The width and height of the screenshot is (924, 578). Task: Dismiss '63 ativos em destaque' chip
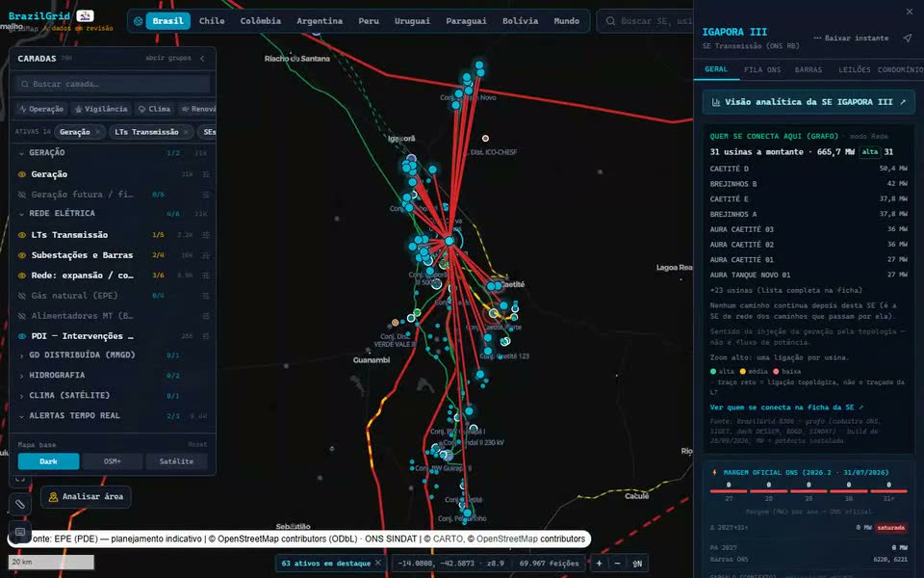378,563
